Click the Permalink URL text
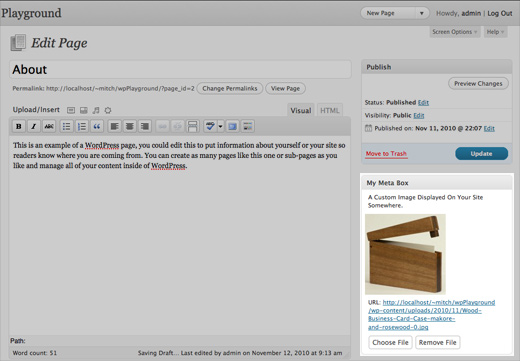This screenshot has height=361, width=520. pyautogui.click(x=120, y=88)
